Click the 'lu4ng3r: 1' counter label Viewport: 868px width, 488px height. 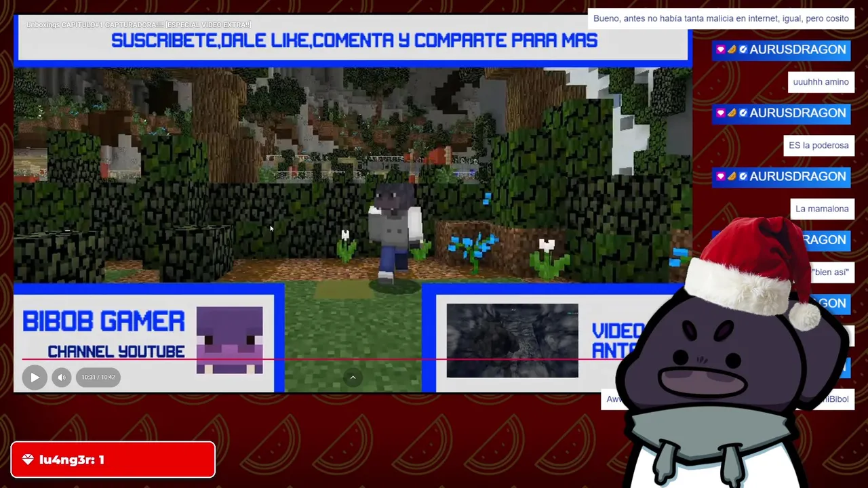click(72, 460)
